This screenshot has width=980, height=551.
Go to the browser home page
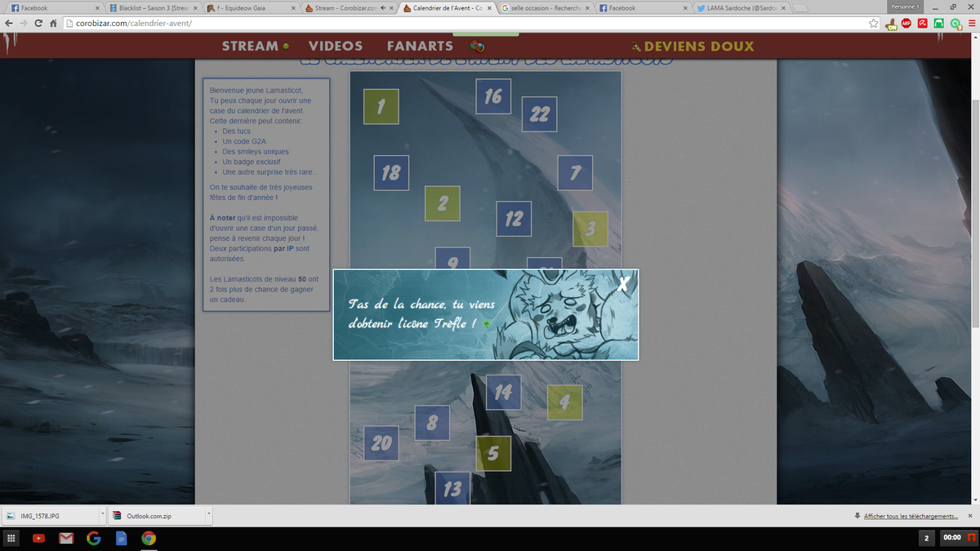[x=53, y=23]
